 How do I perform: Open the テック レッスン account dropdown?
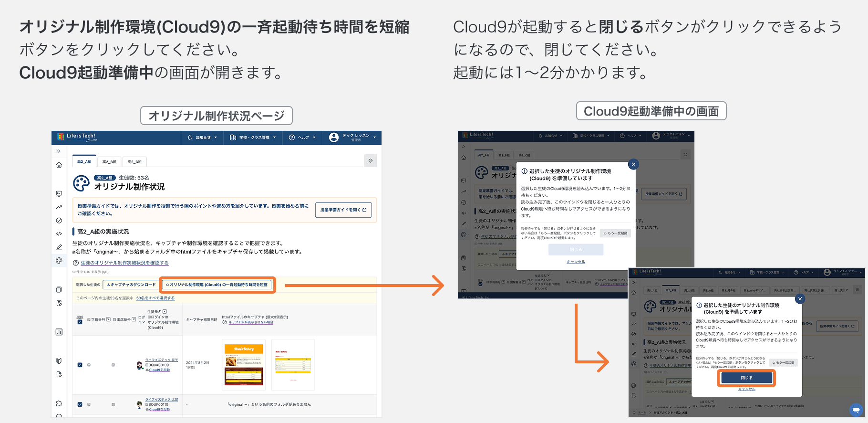(x=374, y=137)
